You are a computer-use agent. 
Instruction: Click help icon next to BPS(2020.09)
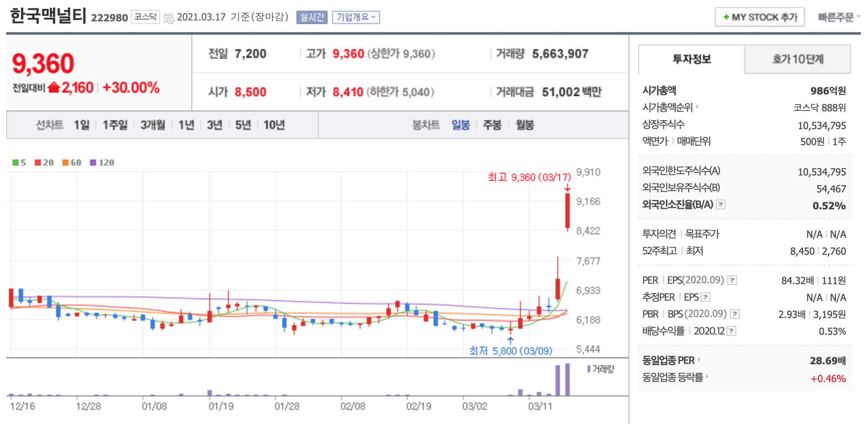pos(735,314)
